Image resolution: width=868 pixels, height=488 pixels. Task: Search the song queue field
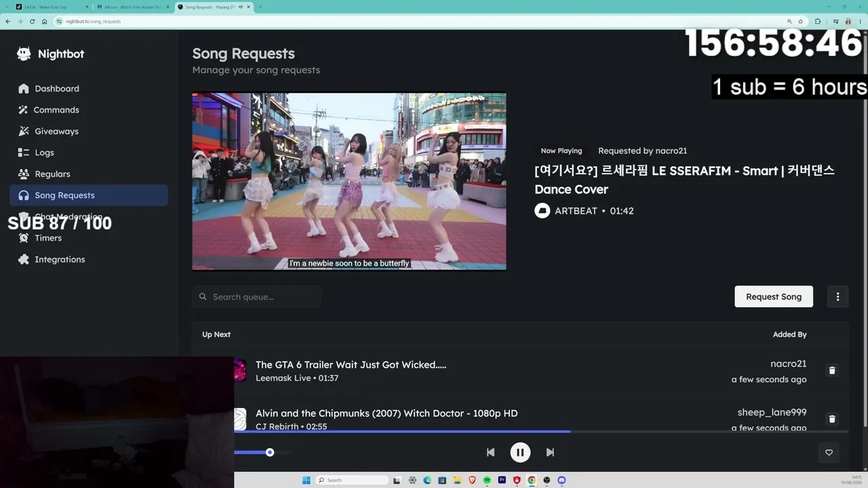[x=256, y=297]
